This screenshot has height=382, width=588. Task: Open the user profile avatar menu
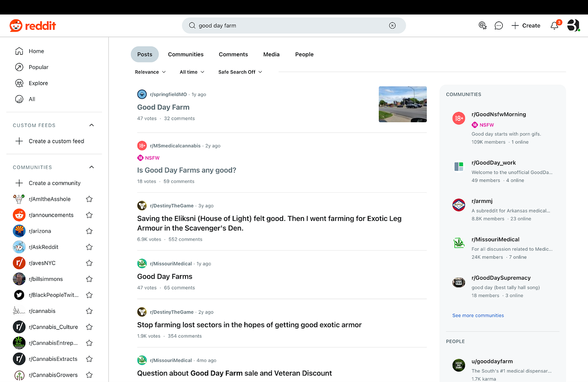tap(573, 25)
